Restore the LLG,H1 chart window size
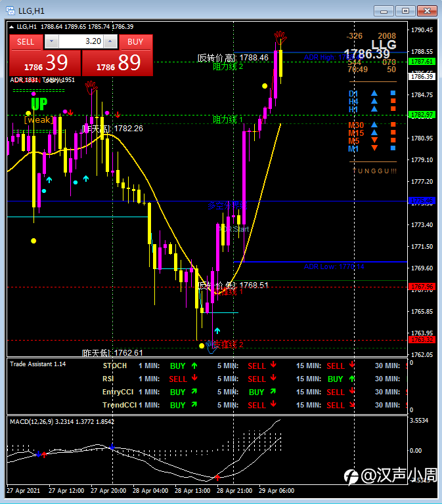The height and width of the screenshot is (504, 442). coord(405,11)
